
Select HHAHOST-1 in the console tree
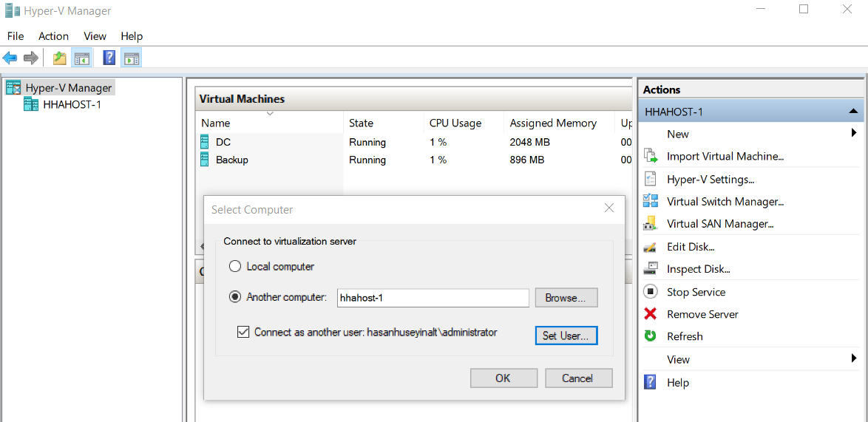pos(72,104)
